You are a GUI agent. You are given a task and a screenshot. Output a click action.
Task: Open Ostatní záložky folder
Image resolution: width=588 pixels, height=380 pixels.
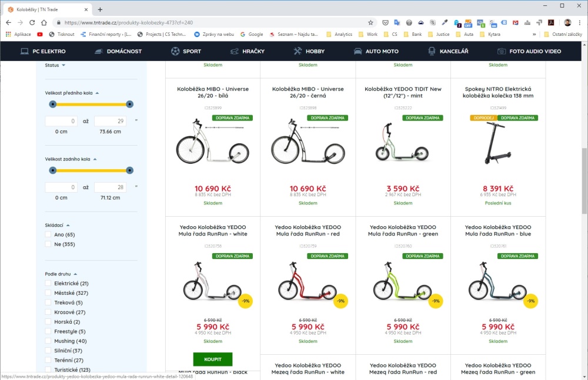[x=563, y=34]
